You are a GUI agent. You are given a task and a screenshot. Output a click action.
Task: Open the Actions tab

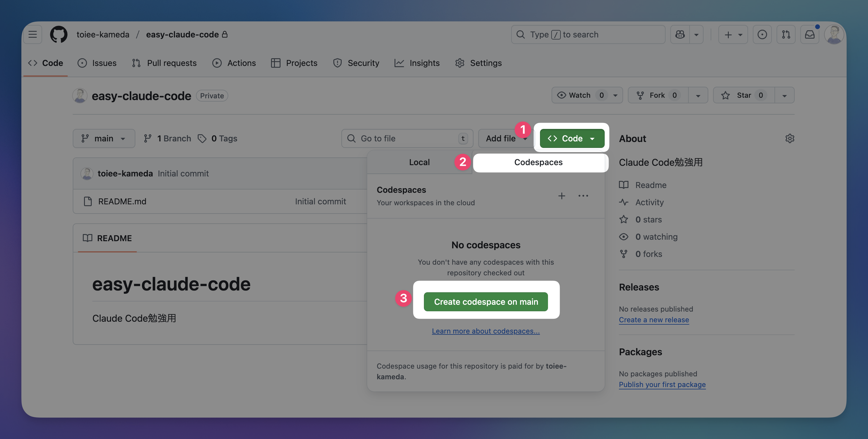pos(234,63)
